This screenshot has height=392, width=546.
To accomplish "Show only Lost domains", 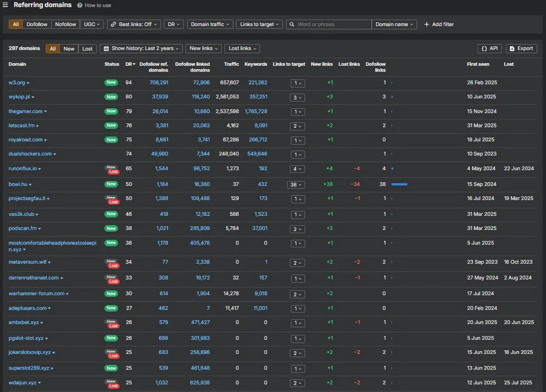I will pos(88,48).
